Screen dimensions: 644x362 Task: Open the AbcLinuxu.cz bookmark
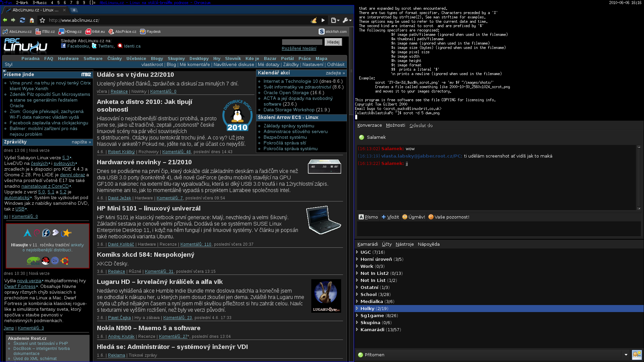[x=17, y=32]
